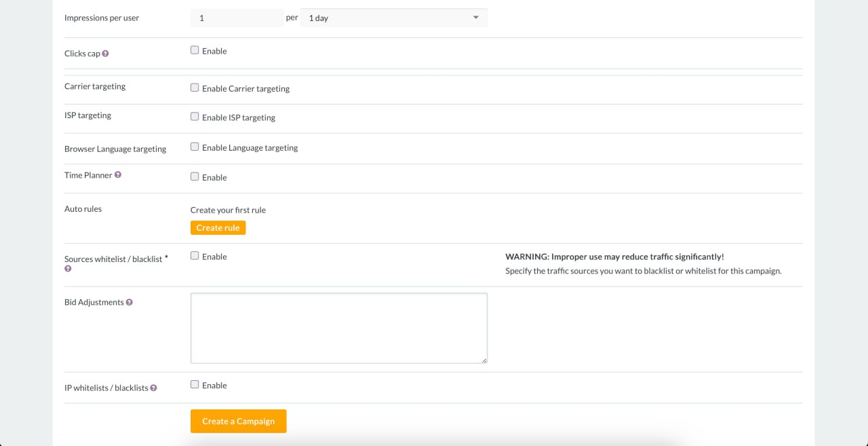Open Clicks cap help tooltip icon
This screenshot has height=446, width=868.
[x=106, y=54]
